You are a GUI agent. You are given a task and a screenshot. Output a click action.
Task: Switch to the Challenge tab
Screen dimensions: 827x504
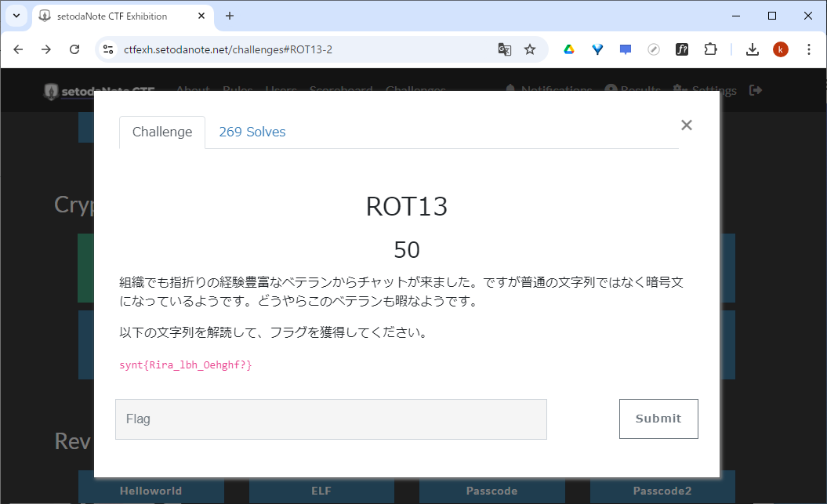161,132
